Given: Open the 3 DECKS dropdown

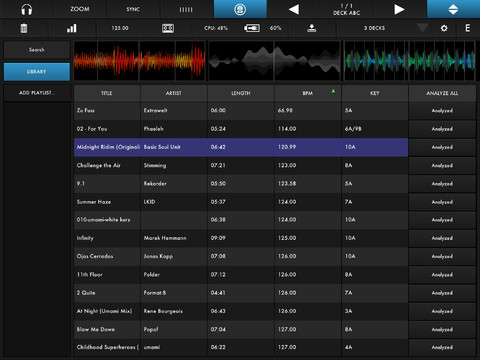Looking at the screenshot, I should coord(374,28).
